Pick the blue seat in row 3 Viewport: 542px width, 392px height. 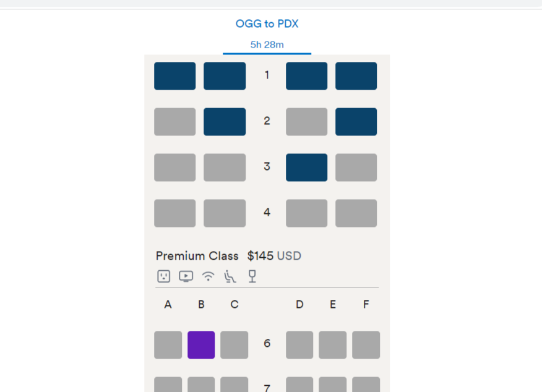pyautogui.click(x=307, y=168)
